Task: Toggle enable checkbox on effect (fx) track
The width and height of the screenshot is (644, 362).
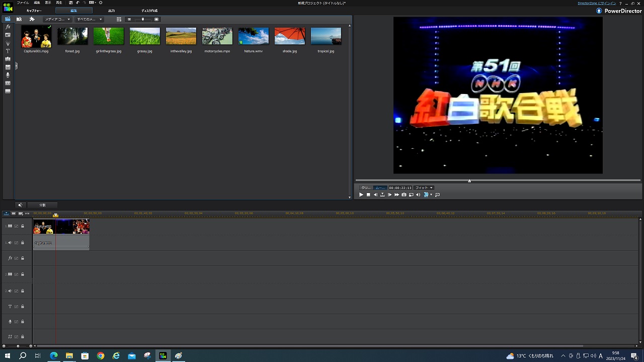Action: pyautogui.click(x=16, y=258)
